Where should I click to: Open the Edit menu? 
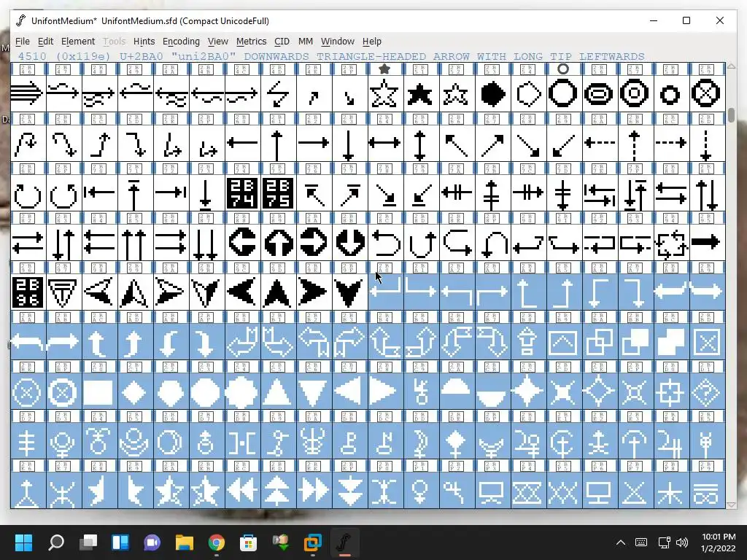pyautogui.click(x=45, y=42)
